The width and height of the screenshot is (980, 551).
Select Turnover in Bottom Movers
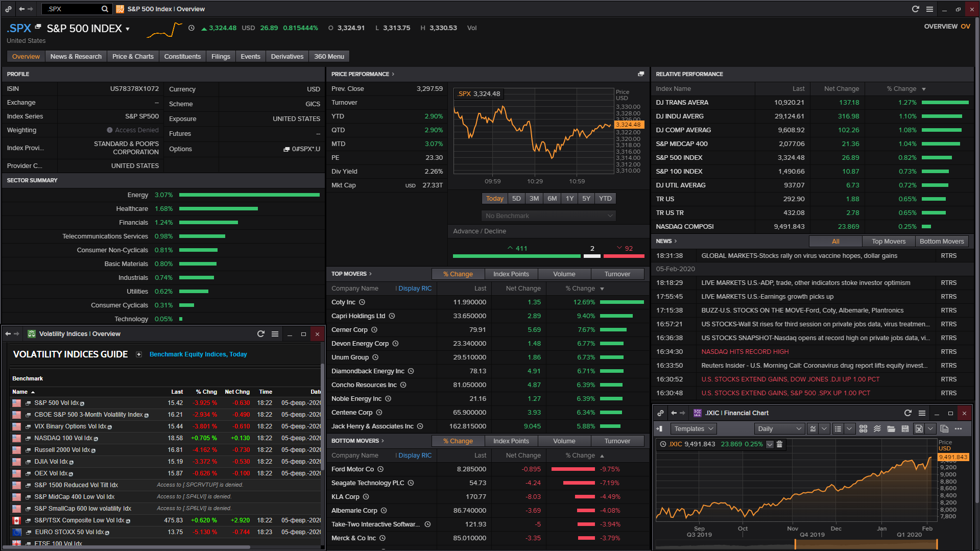617,441
